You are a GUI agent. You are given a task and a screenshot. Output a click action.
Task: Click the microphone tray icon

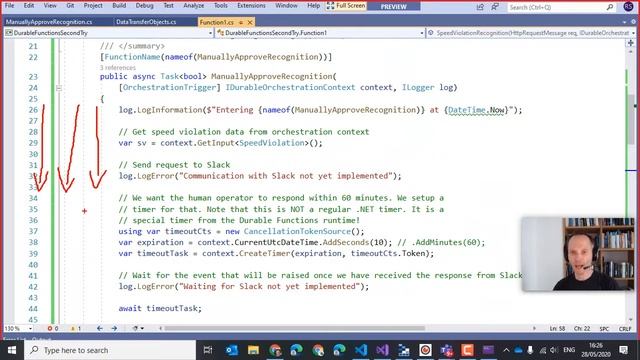[x=530, y=350]
